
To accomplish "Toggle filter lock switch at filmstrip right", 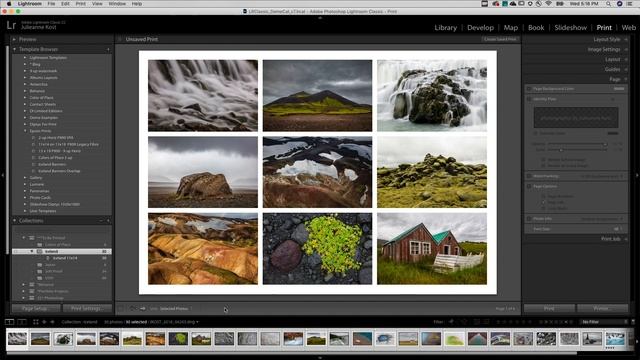I will [x=633, y=322].
